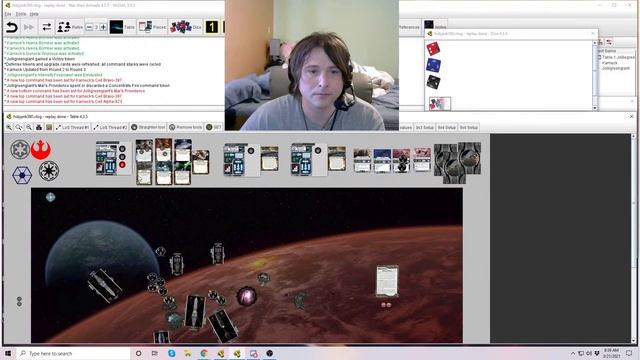
Task: Toggle the map overview thumbnail icon
Action: 49,127
